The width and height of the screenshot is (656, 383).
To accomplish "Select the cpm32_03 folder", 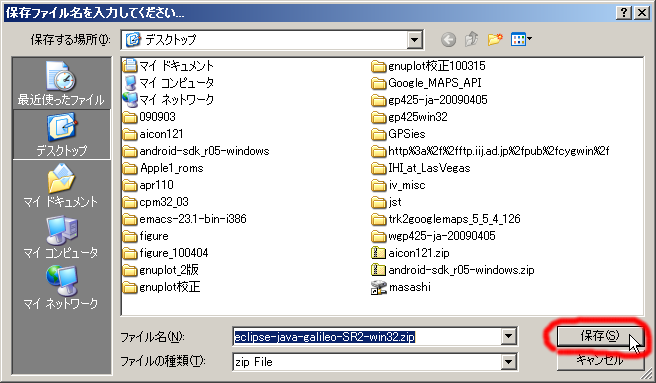I will (156, 202).
